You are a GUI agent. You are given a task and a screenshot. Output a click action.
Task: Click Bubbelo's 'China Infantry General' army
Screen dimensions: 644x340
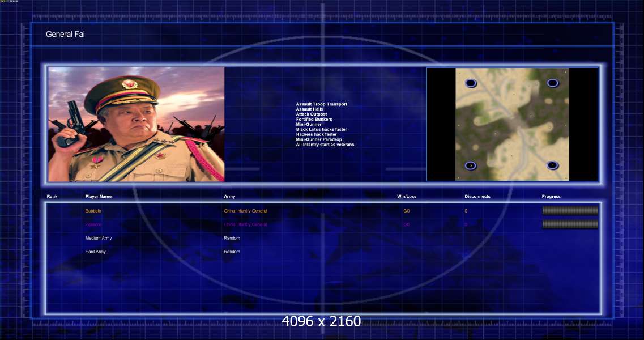click(x=245, y=211)
